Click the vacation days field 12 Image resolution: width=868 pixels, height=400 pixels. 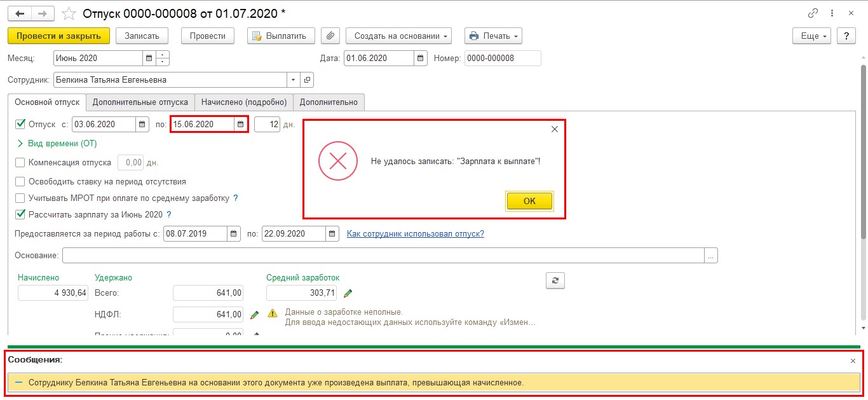pos(267,125)
